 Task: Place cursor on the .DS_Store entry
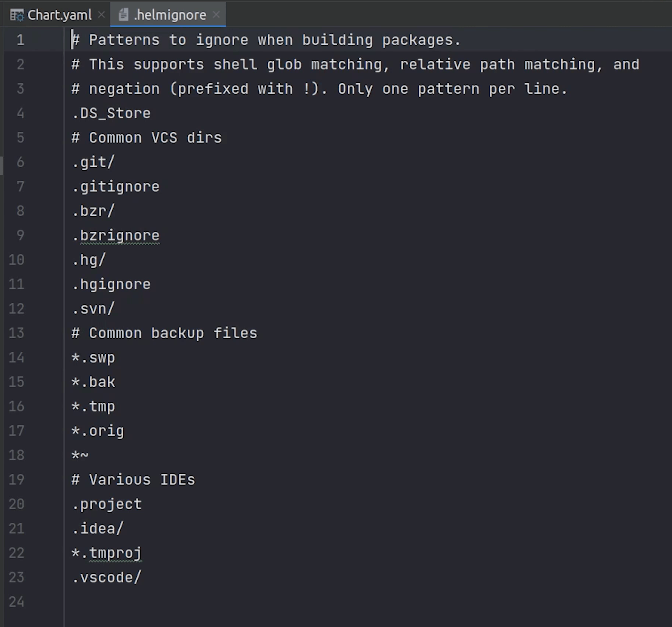tap(111, 113)
